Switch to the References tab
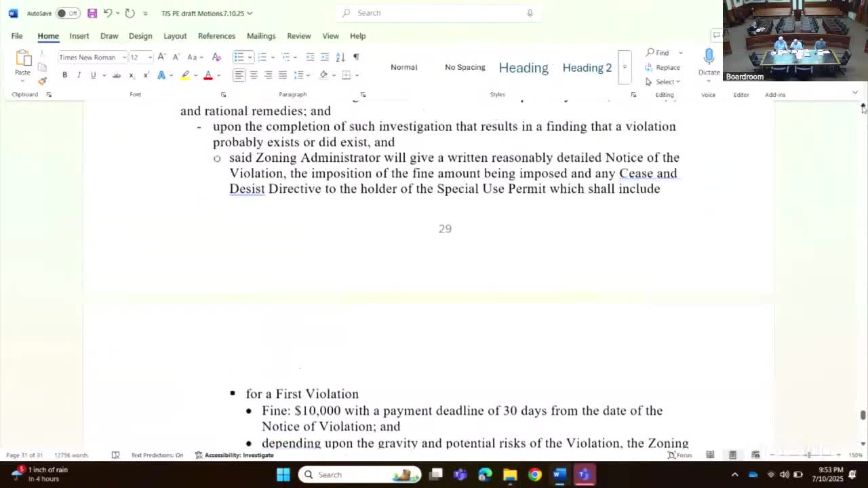Viewport: 868px width, 488px height. point(216,36)
